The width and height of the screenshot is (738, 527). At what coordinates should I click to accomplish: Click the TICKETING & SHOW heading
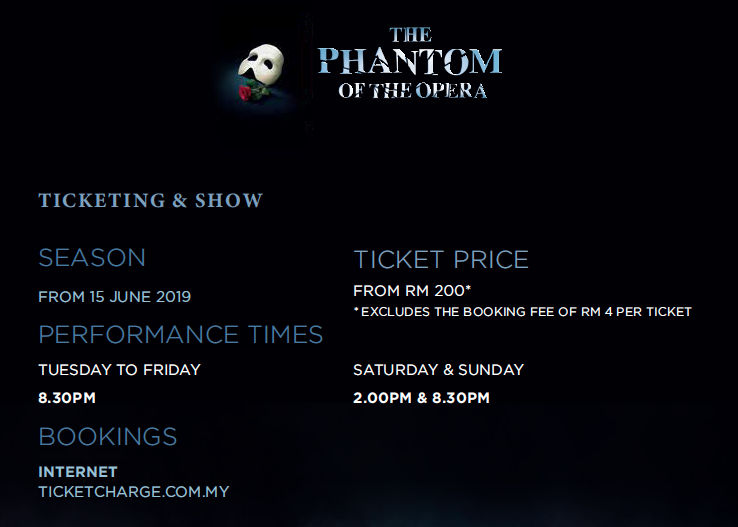tap(151, 200)
